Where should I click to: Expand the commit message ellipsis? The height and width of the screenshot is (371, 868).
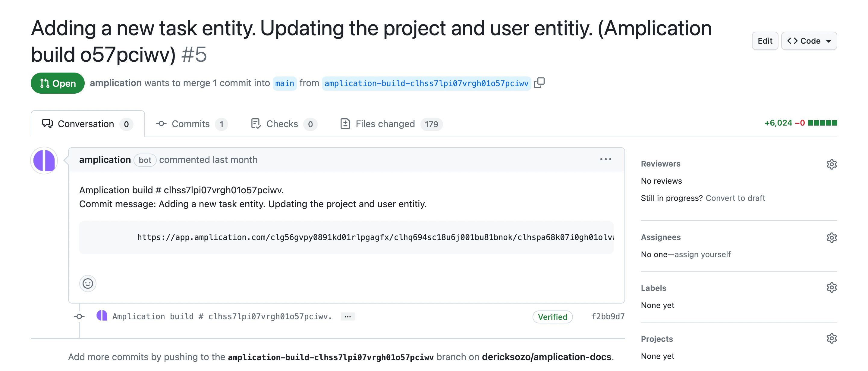(348, 316)
